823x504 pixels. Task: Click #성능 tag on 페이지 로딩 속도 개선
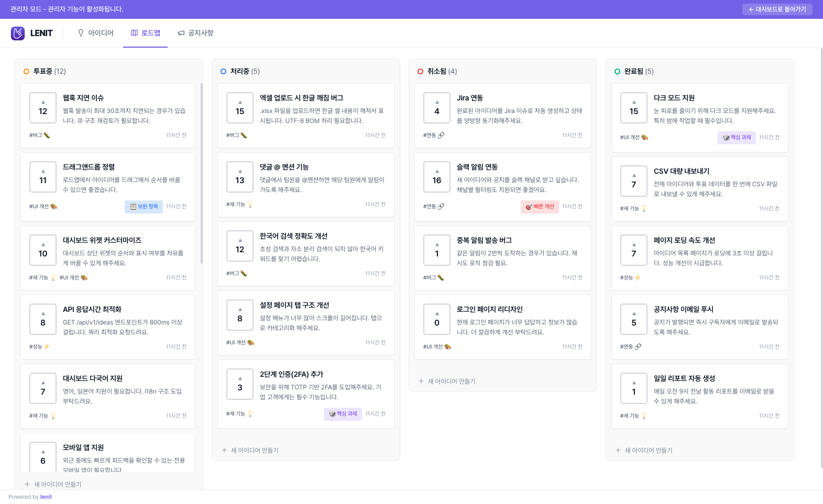pos(631,277)
